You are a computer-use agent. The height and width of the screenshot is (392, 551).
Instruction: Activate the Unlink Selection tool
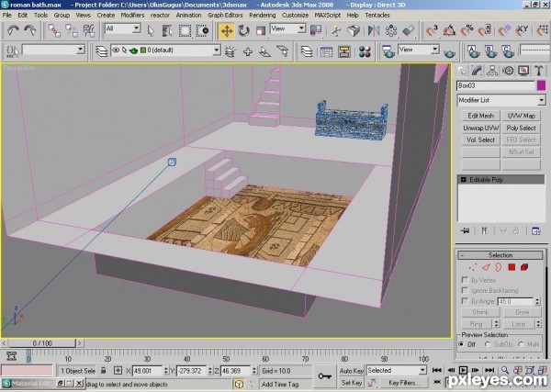click(72, 30)
